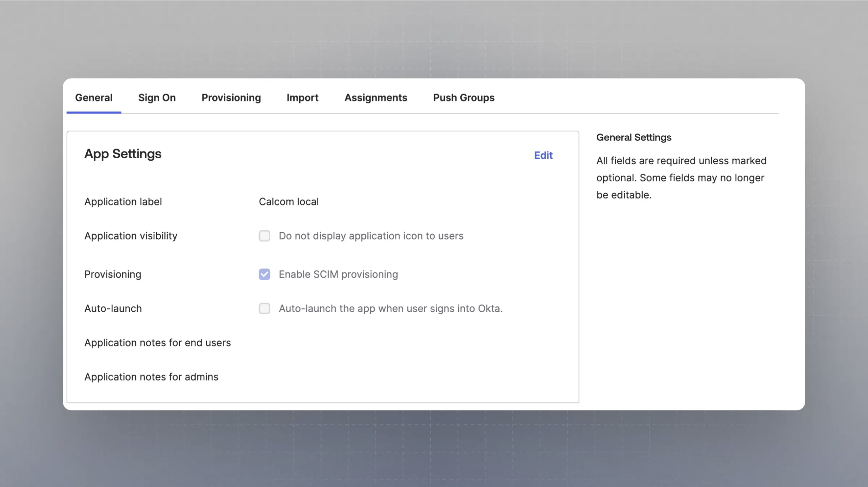Switch to Push Groups tab

coord(464,98)
